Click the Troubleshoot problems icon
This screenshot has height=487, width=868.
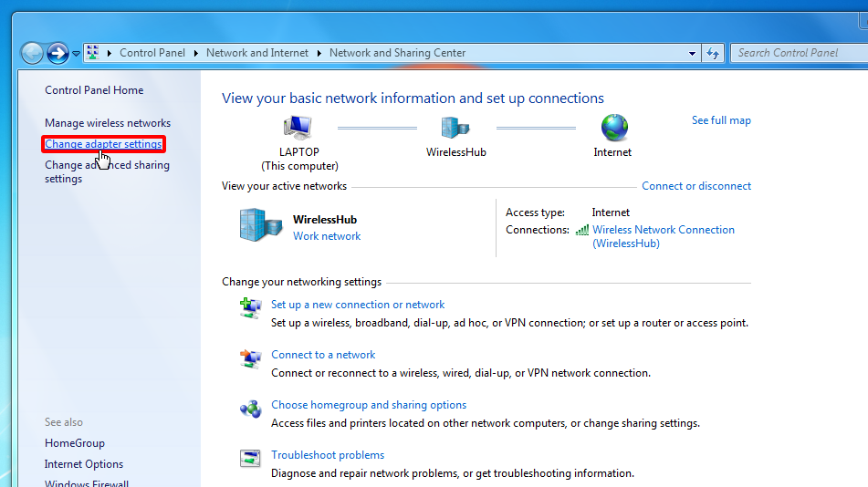[x=250, y=459]
